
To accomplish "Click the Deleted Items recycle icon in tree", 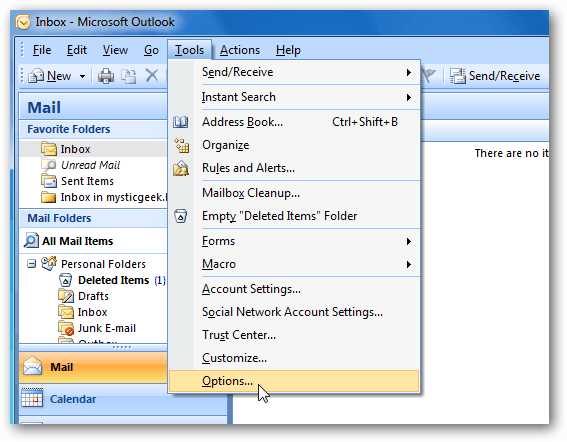I will tap(65, 280).
